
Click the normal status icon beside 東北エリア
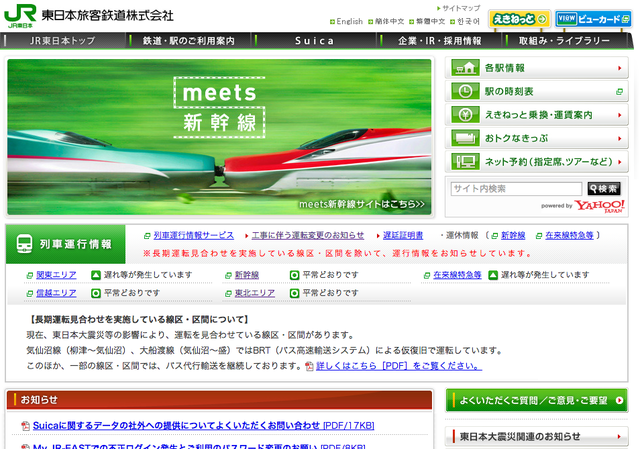[294, 293]
